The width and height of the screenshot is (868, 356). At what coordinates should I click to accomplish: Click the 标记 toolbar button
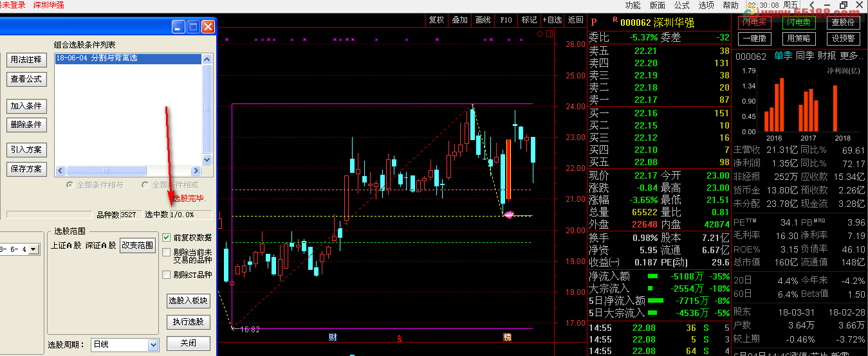[529, 20]
